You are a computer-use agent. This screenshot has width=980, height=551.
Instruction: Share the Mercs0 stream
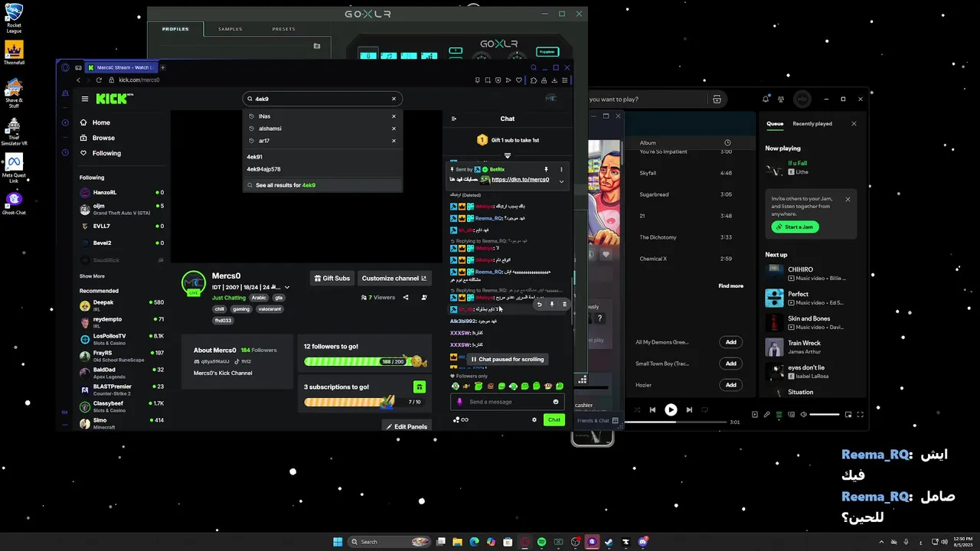[406, 298]
